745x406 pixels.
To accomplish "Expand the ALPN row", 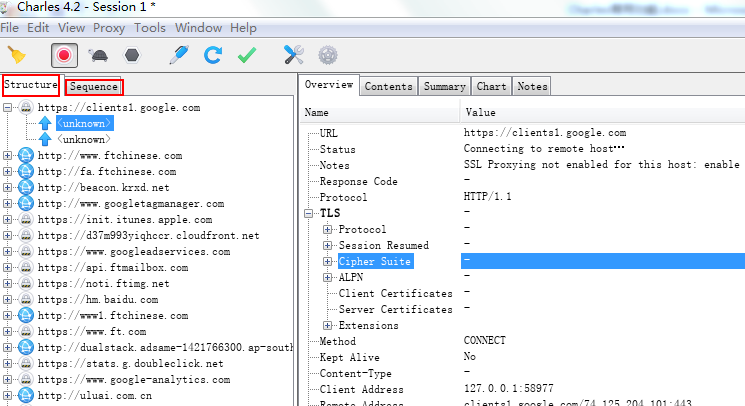I will [x=327, y=277].
